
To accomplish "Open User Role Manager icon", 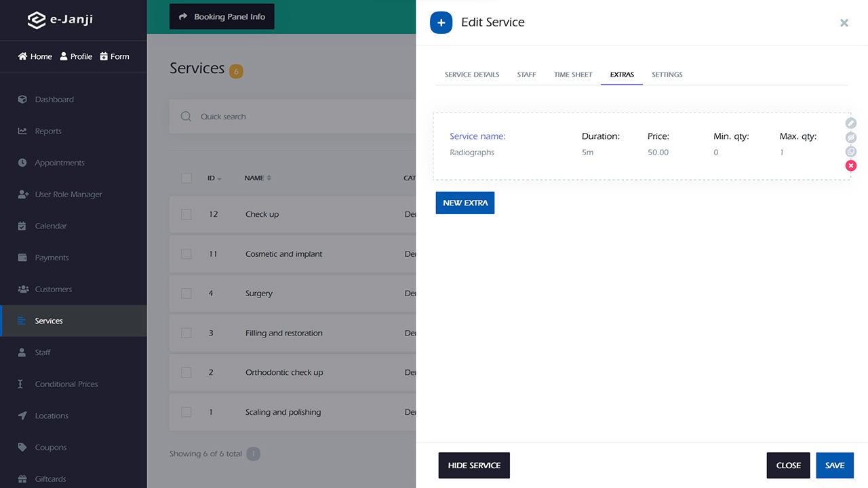I will (22, 195).
